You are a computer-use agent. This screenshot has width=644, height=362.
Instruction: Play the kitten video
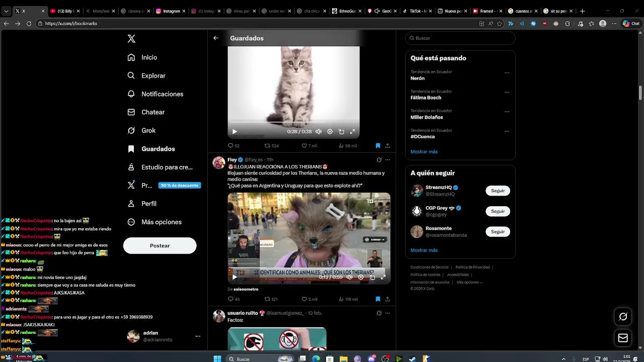coord(234,132)
